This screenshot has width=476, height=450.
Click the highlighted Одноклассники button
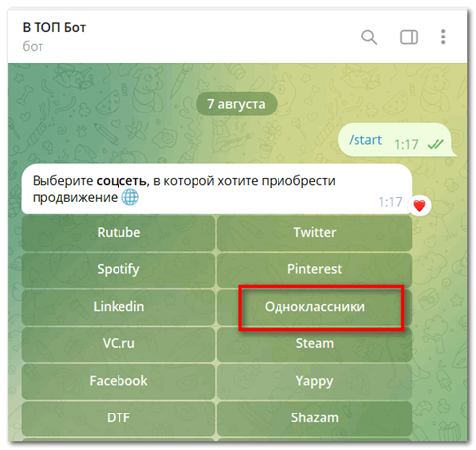click(x=315, y=307)
